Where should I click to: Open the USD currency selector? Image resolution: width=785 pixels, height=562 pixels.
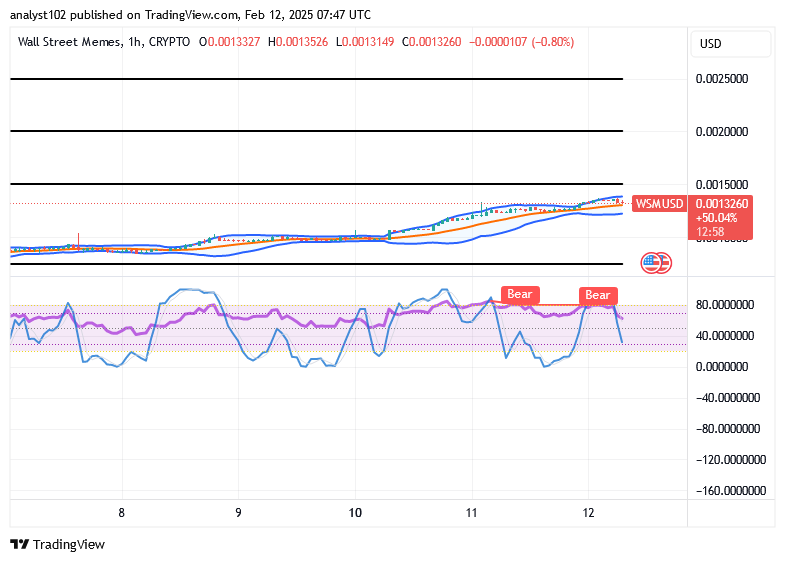coord(731,44)
